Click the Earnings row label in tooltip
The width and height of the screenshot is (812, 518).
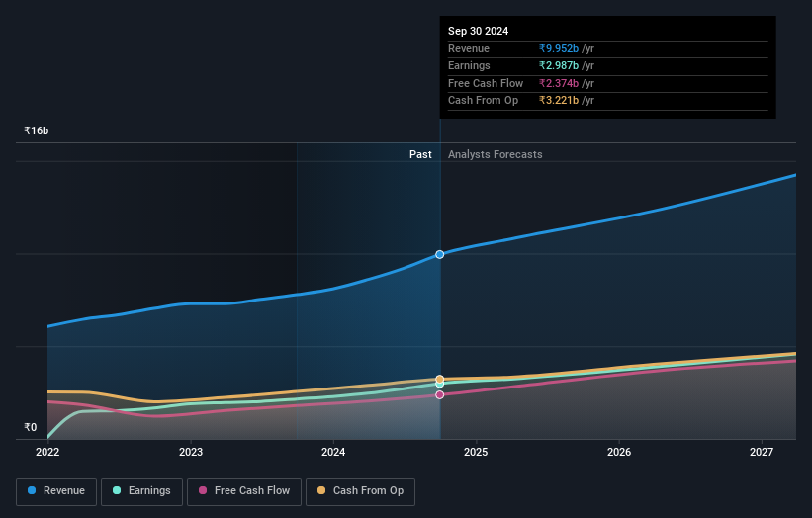469,65
